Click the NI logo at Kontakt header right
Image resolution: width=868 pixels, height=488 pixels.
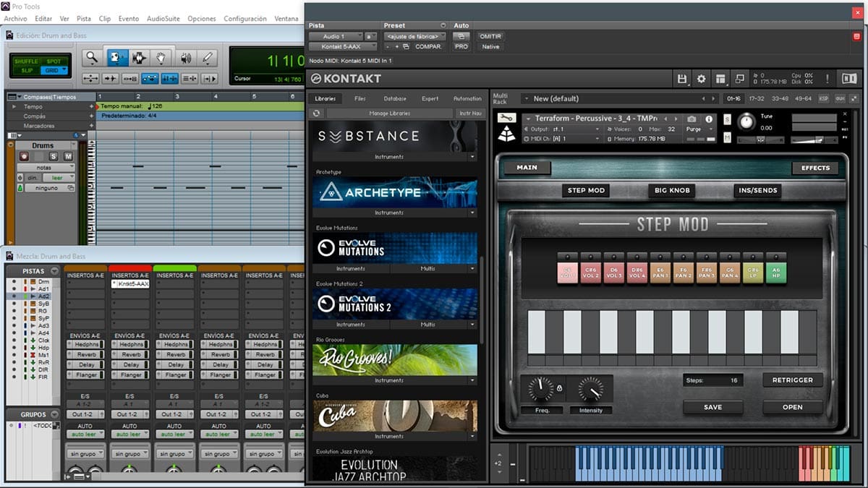[x=848, y=79]
